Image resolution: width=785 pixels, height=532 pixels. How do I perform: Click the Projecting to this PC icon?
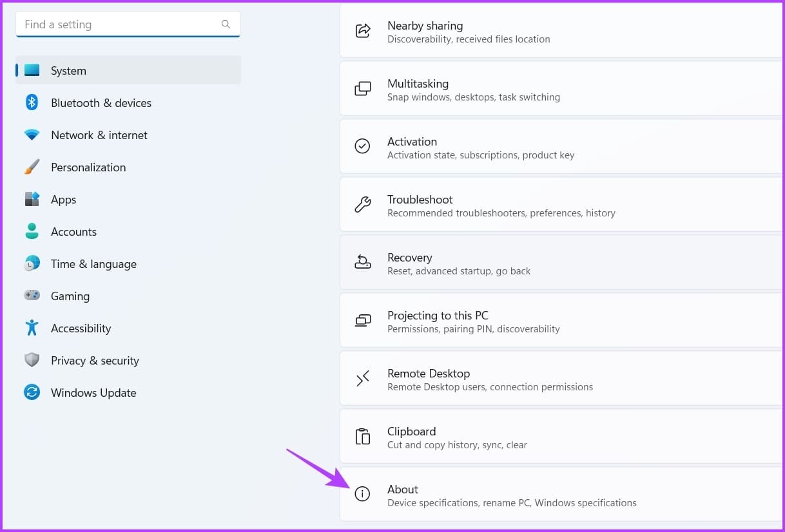pyautogui.click(x=363, y=320)
